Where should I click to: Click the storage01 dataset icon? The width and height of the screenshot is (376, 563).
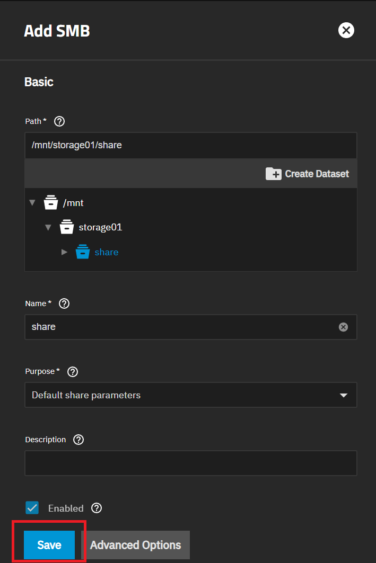tap(66, 227)
